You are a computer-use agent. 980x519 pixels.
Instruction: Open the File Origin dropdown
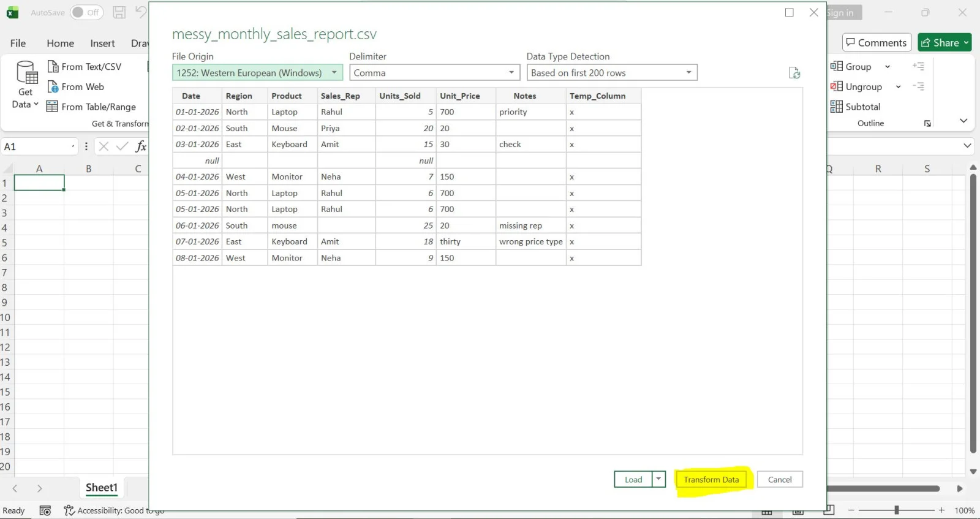(x=257, y=72)
